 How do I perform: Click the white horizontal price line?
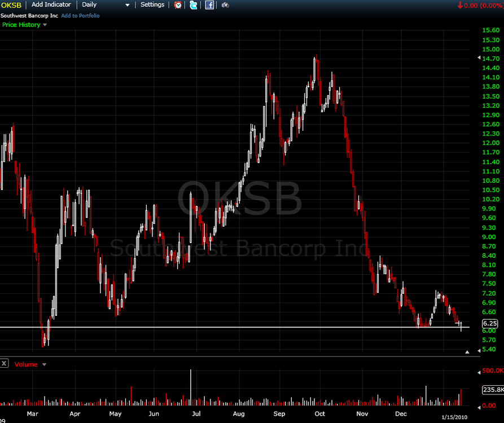(235, 327)
